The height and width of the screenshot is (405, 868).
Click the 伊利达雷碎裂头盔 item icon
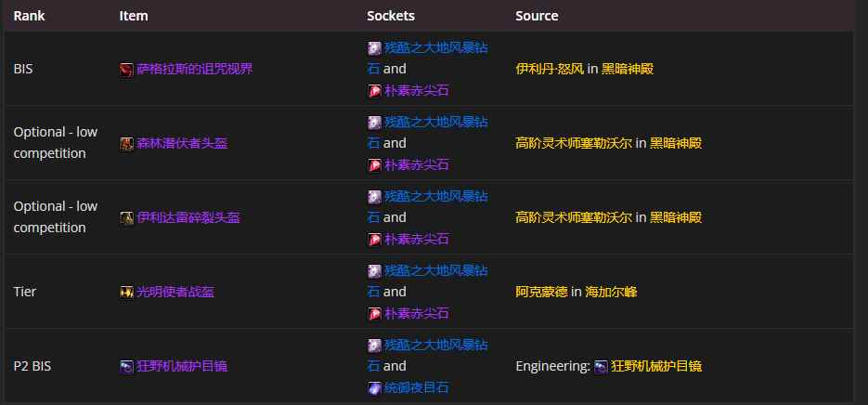coord(127,217)
